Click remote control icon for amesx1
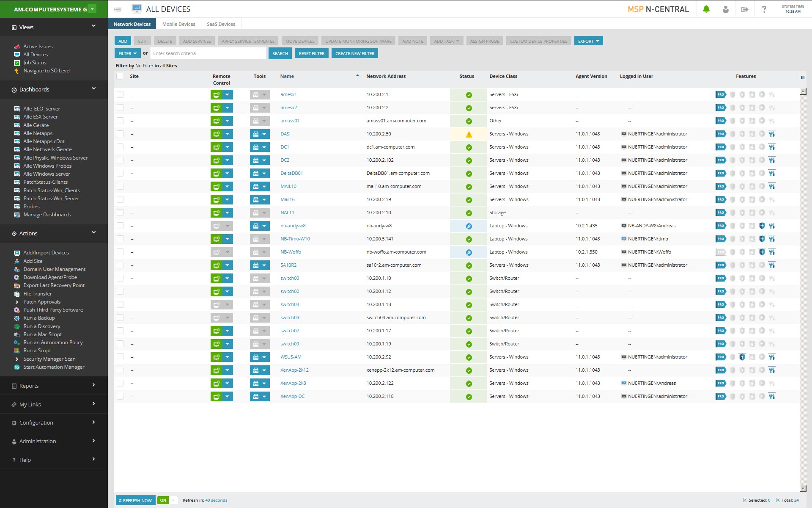 pyautogui.click(x=216, y=95)
